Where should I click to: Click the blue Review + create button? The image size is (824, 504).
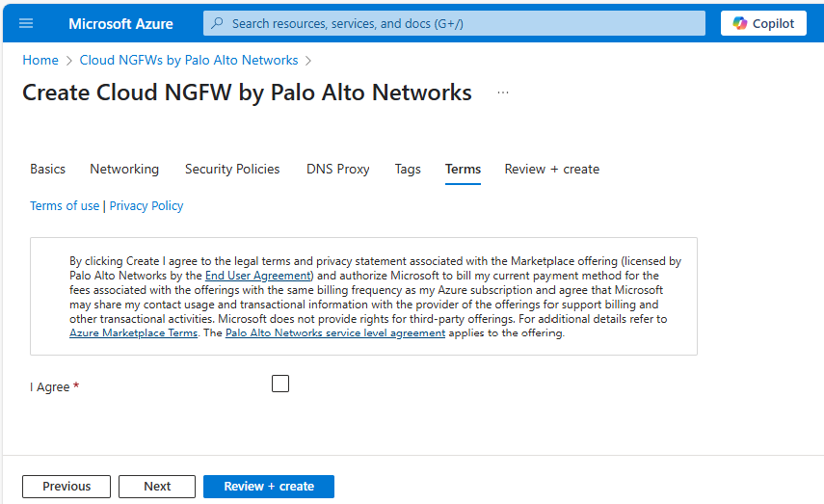pos(268,487)
